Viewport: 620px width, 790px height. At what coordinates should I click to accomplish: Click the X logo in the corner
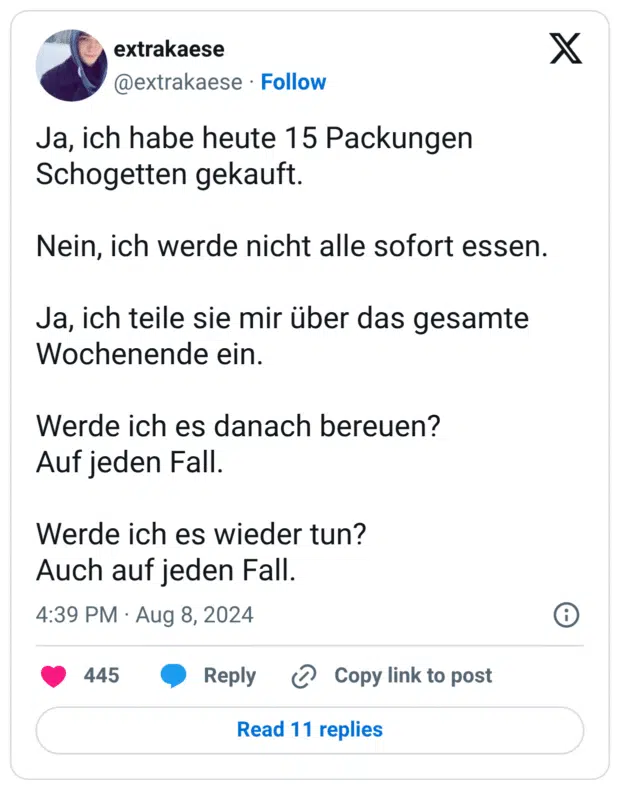click(566, 49)
